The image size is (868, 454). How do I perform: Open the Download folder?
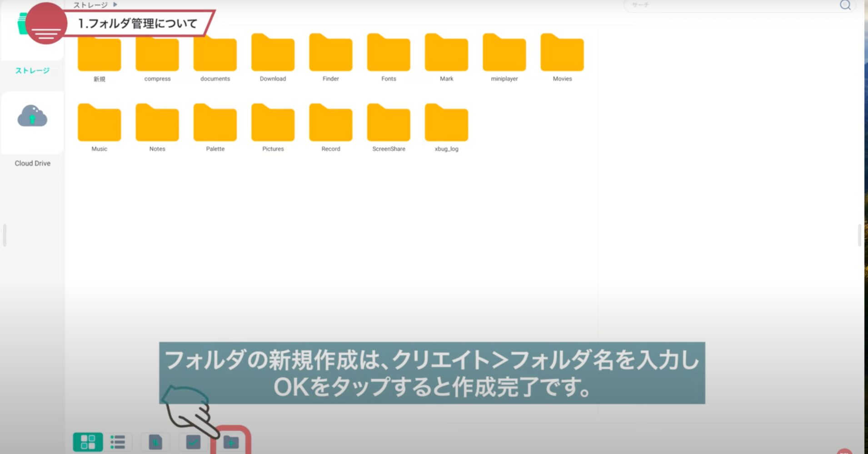coord(273,53)
